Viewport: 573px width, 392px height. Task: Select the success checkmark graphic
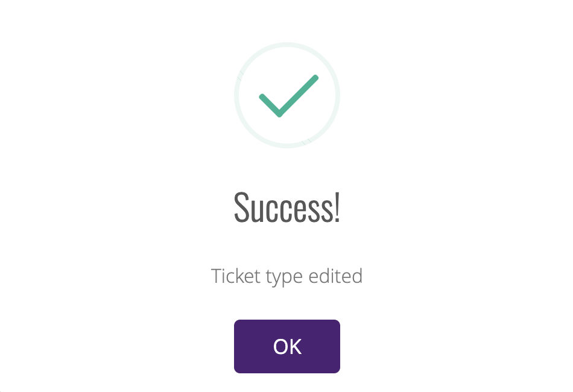289,96
